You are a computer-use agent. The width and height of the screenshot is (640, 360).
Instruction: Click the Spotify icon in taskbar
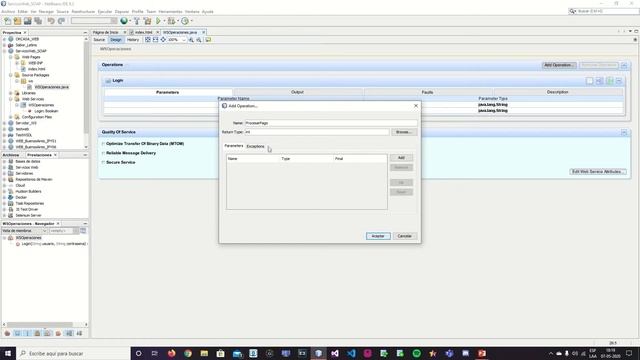point(416,353)
